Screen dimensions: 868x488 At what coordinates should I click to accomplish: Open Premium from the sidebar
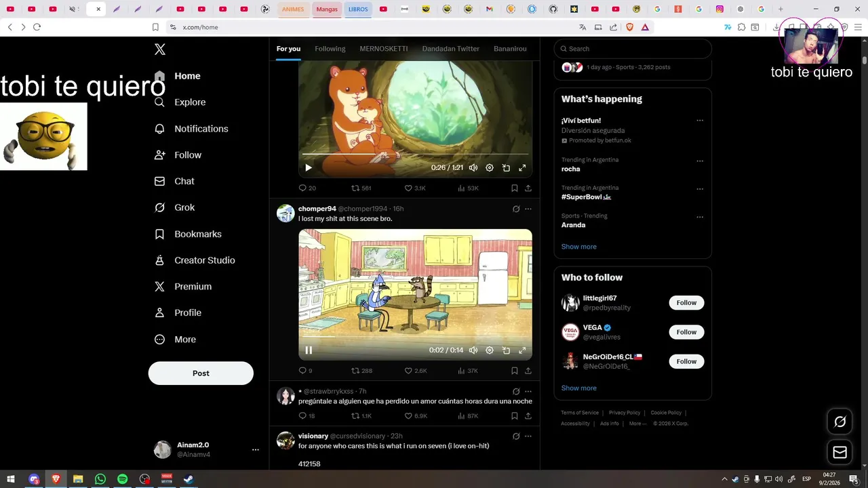183,287
